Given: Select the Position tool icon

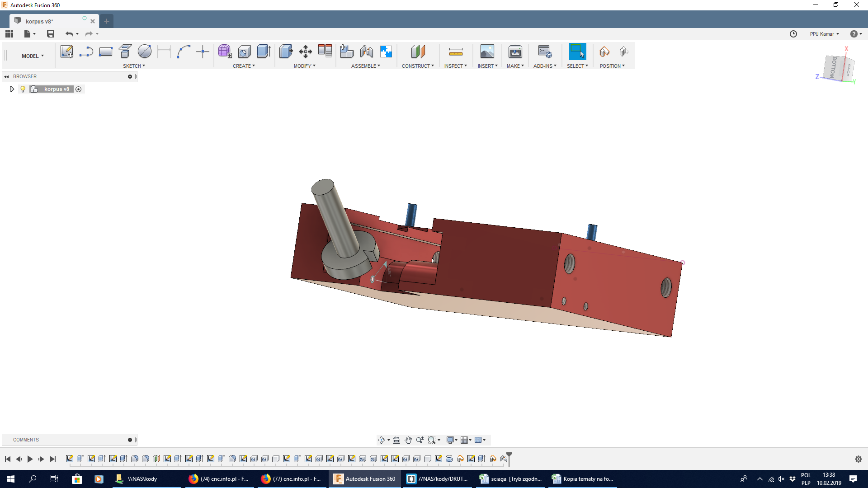Looking at the screenshot, I should tap(604, 52).
